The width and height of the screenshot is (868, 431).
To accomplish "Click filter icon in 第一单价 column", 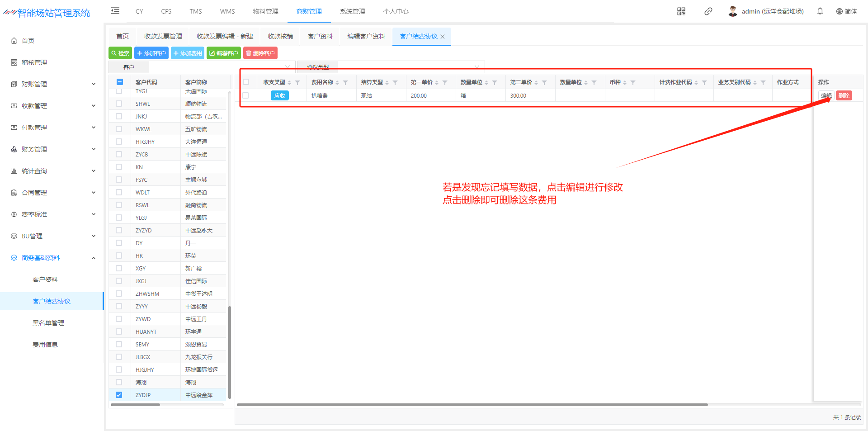I will click(445, 83).
